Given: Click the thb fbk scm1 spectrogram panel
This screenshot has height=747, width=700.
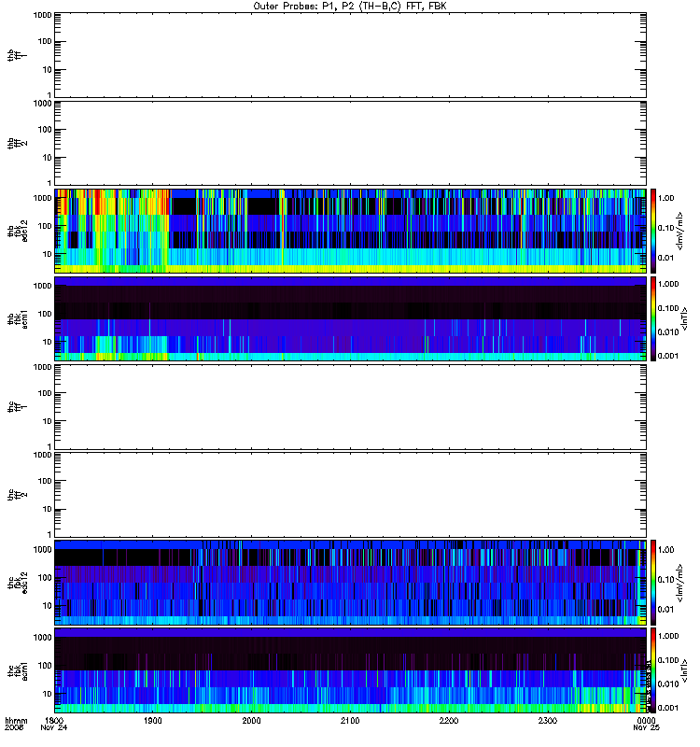Looking at the screenshot, I should click(350, 318).
